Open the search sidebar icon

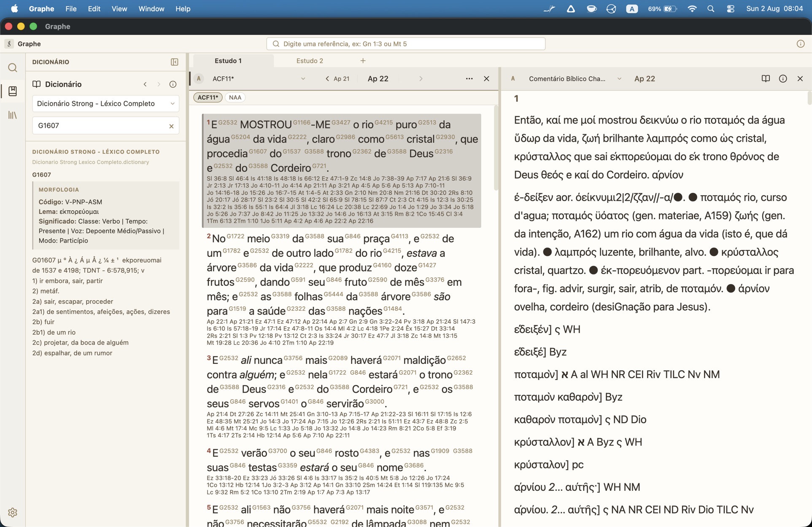pyautogui.click(x=13, y=67)
